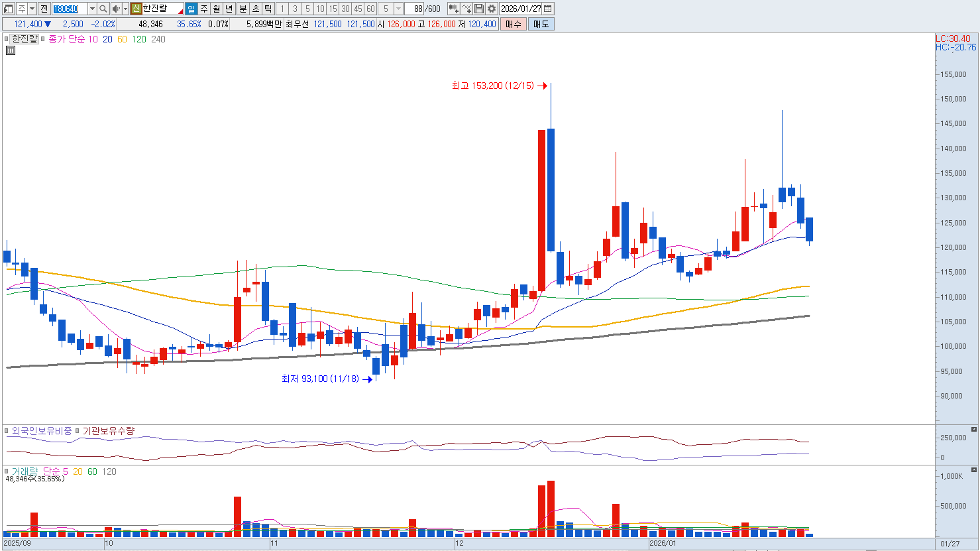Open the chart settings gear icon
The height and width of the screenshot is (551, 980).
(x=492, y=9)
